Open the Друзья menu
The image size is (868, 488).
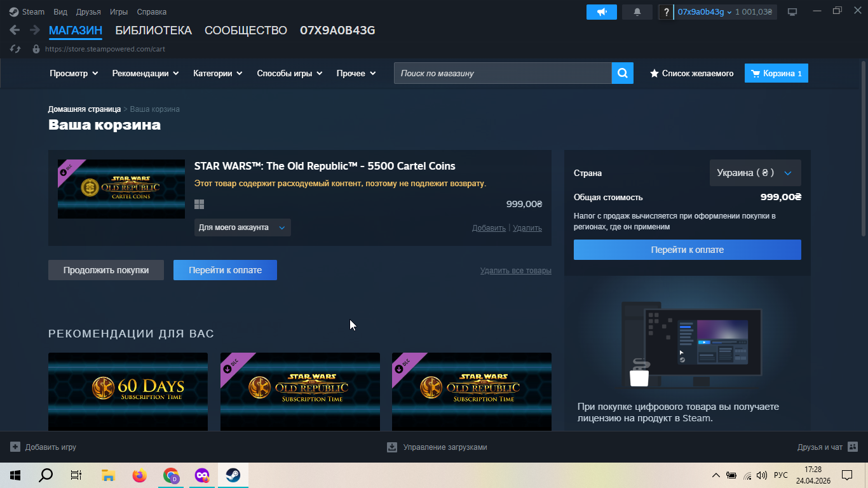pyautogui.click(x=88, y=12)
